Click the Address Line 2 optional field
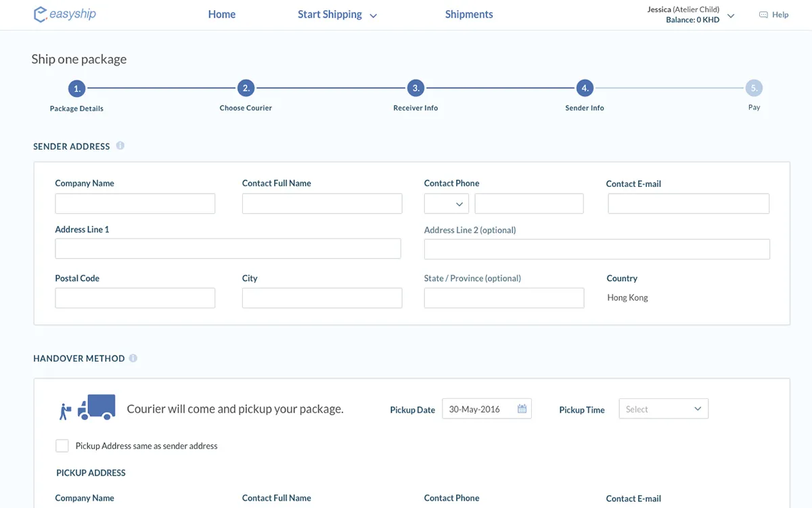The height and width of the screenshot is (508, 812). pos(597,249)
